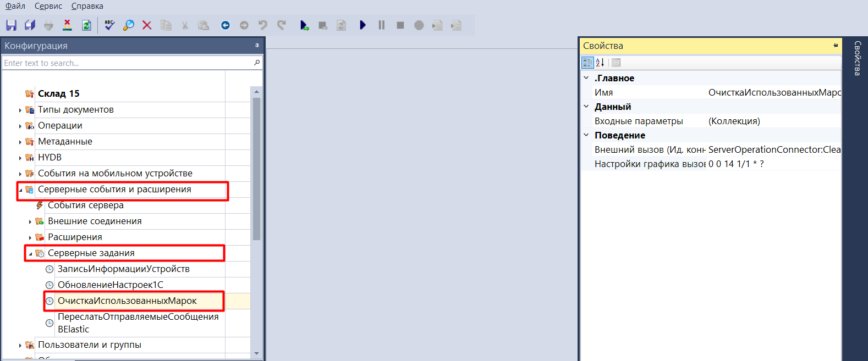
Task: Select the События сервера tree item
Action: coord(86,206)
